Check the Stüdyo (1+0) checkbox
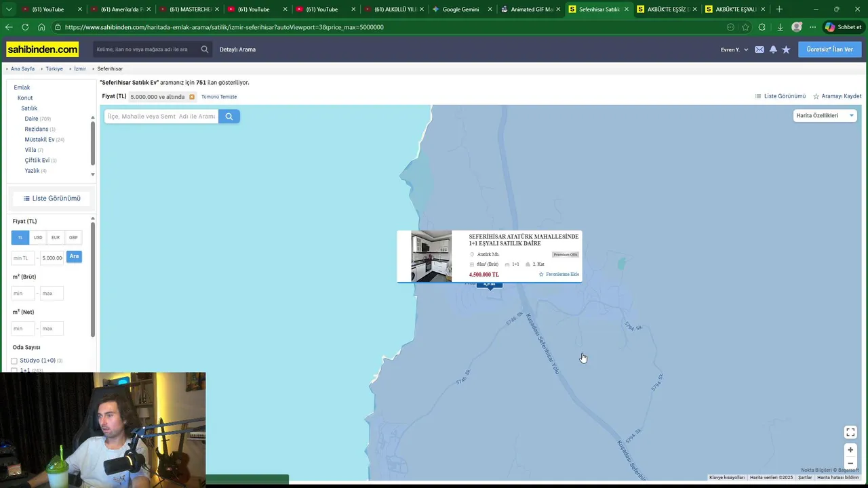This screenshot has width=868, height=488. (14, 361)
